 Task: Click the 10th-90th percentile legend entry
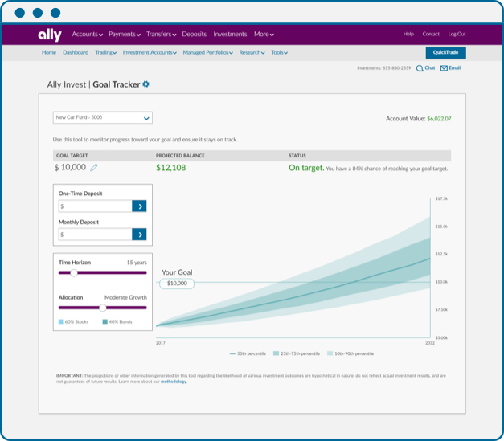(350, 353)
